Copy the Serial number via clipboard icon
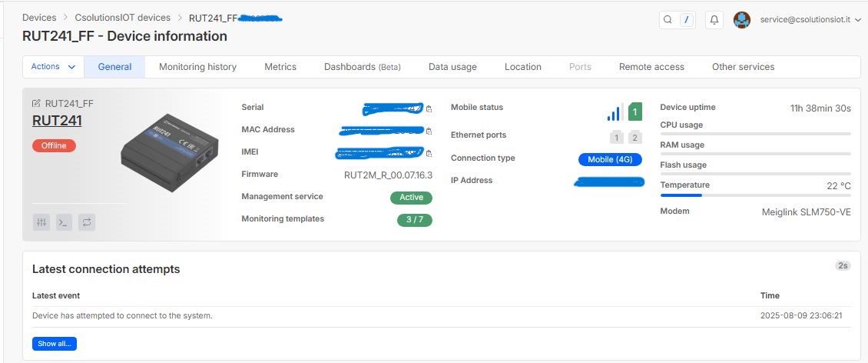This screenshot has height=363, width=868. coord(429,108)
